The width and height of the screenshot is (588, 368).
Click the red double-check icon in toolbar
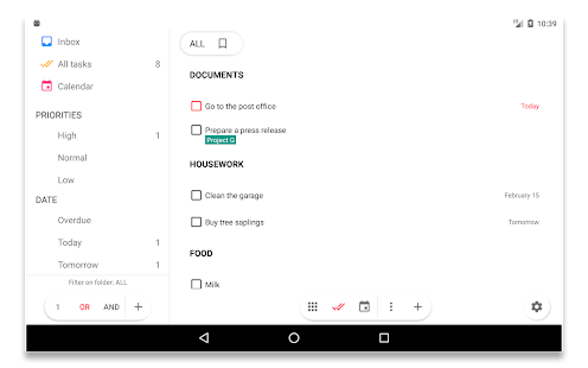(338, 307)
